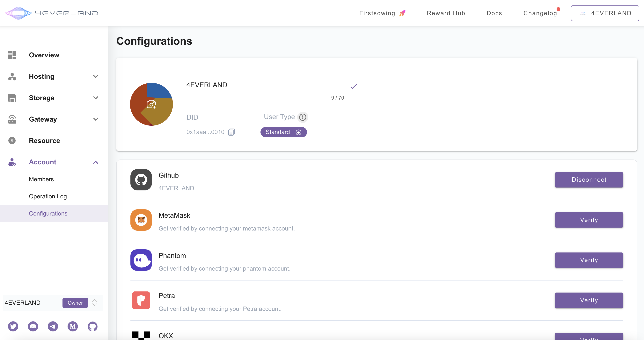Go to the Members page
Screen dimensions: 644x340
click(41, 179)
